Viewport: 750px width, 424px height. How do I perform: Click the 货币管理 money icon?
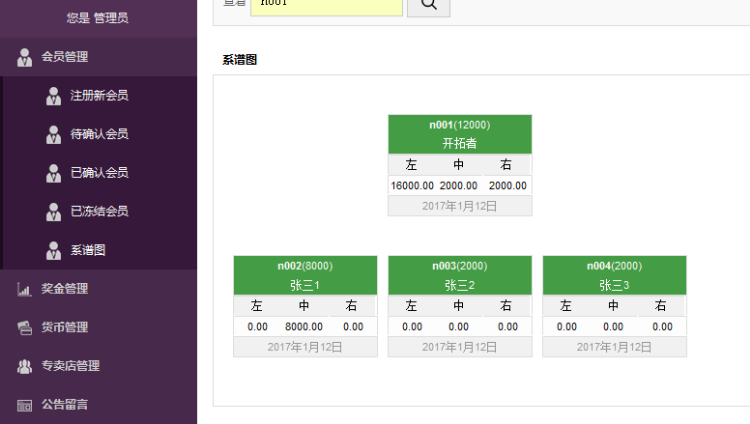tap(25, 327)
